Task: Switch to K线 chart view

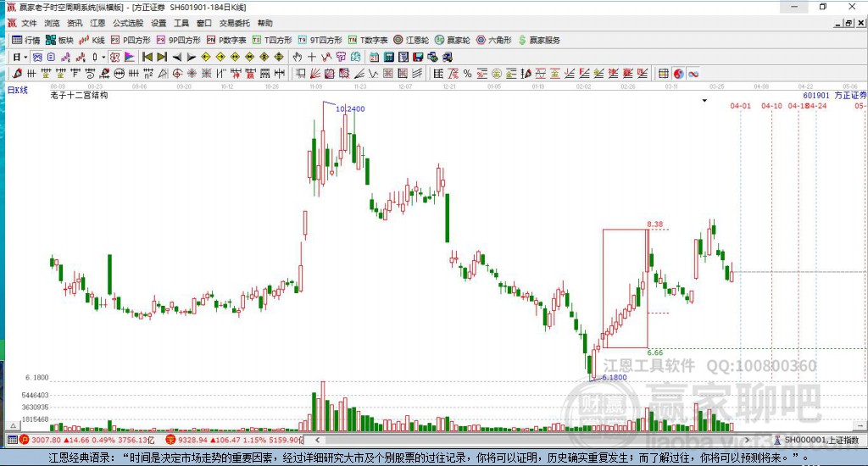Action: [x=92, y=40]
